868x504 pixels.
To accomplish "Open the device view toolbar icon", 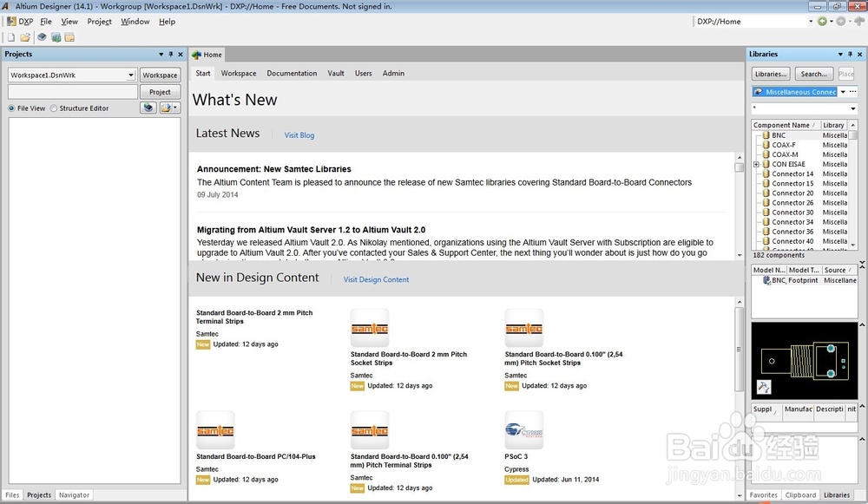I will tap(42, 37).
